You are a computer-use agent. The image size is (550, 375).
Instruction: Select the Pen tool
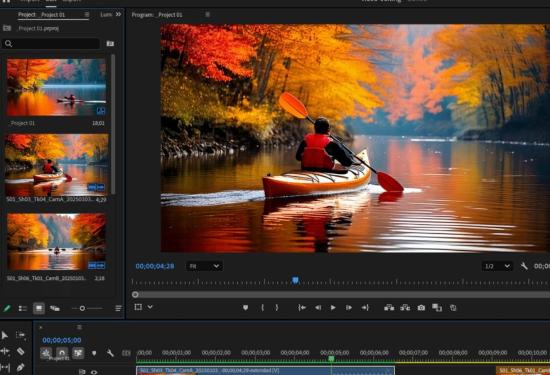[20, 367]
